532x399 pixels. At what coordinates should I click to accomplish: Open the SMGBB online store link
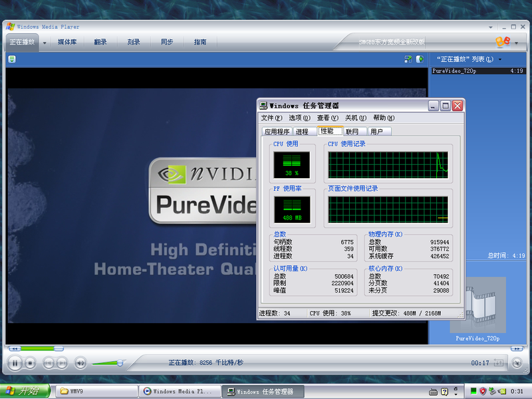pos(392,42)
